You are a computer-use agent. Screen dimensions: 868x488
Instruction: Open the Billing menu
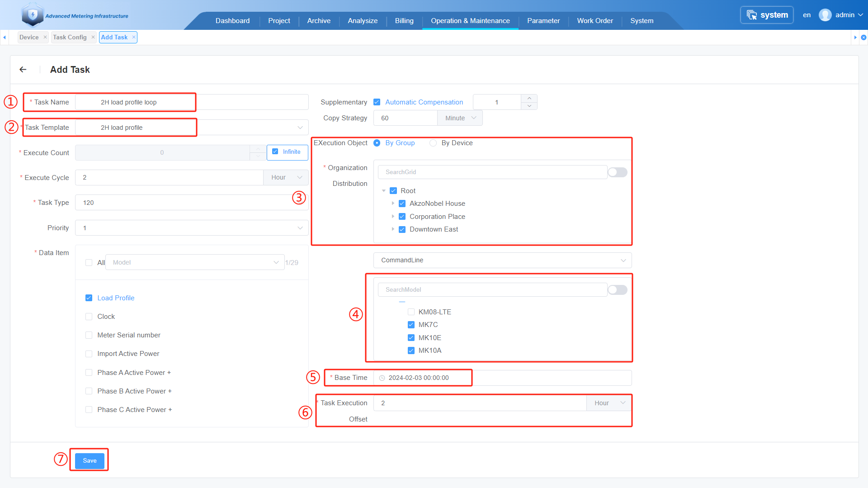tap(404, 21)
